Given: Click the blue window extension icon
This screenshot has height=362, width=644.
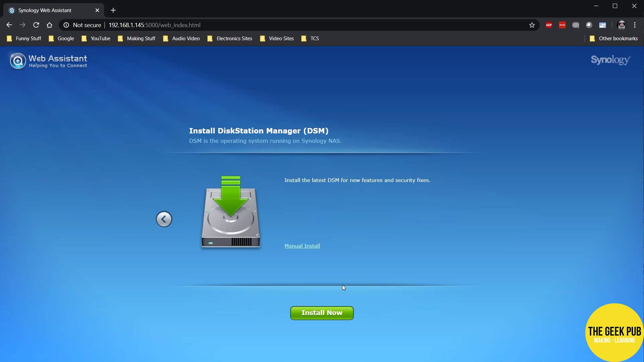Looking at the screenshot, I should (x=602, y=25).
